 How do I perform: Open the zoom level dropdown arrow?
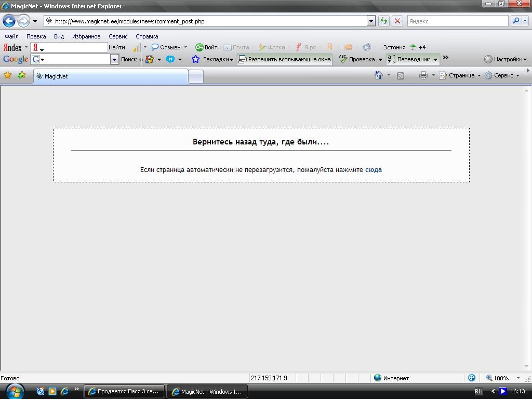[x=518, y=378]
